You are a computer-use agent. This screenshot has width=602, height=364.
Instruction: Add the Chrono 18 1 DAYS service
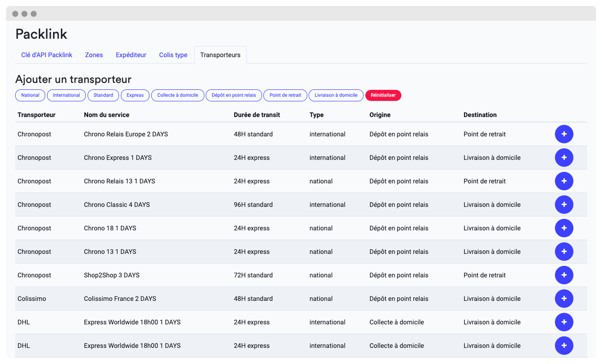coord(564,228)
